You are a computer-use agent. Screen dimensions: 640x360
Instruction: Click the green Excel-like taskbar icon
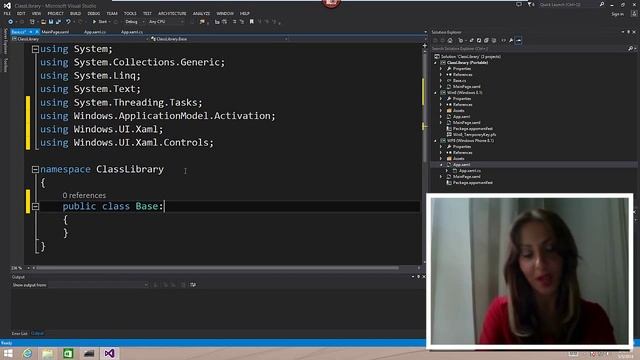click(68, 353)
